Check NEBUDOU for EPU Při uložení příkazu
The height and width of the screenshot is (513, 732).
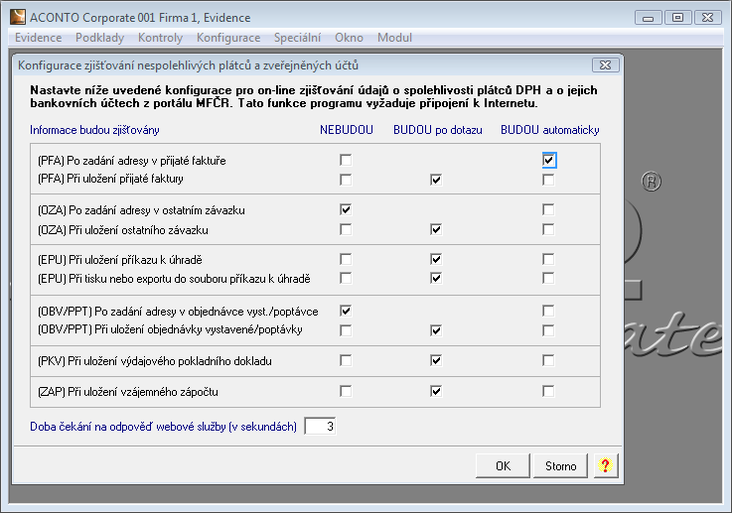pos(345,260)
